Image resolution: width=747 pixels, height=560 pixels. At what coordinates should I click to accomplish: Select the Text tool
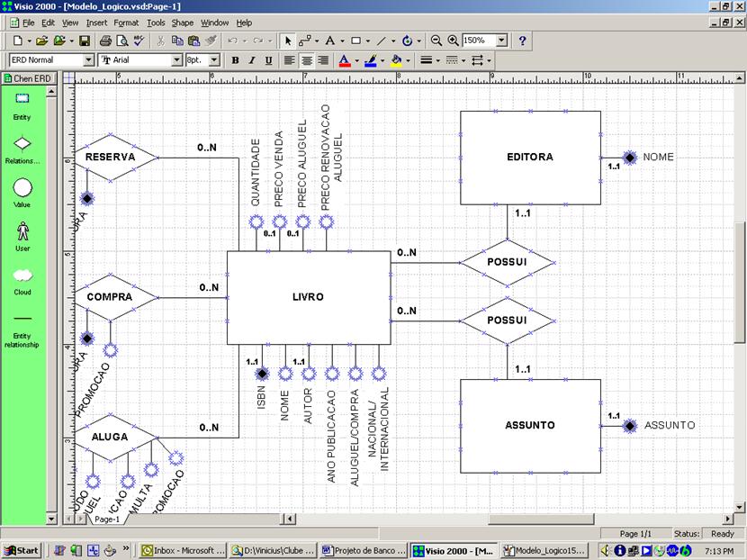pyautogui.click(x=329, y=41)
